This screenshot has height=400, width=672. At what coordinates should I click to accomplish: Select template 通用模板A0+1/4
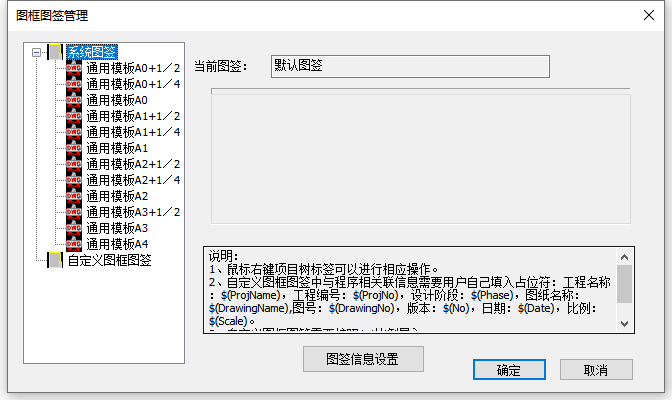point(133,84)
